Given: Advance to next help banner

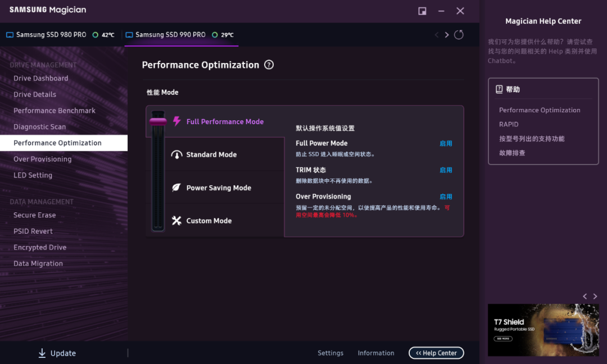Looking at the screenshot, I should point(595,296).
